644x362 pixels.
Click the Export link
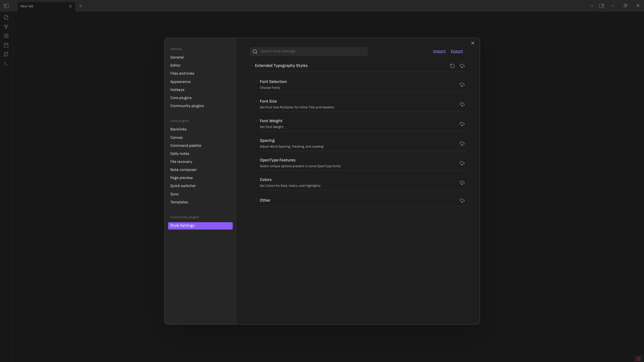[457, 51]
